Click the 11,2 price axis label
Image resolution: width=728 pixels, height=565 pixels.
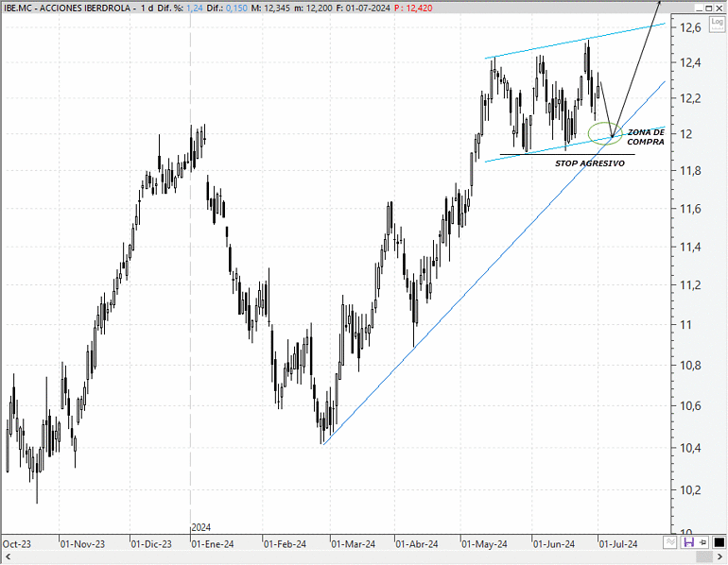[x=691, y=284]
